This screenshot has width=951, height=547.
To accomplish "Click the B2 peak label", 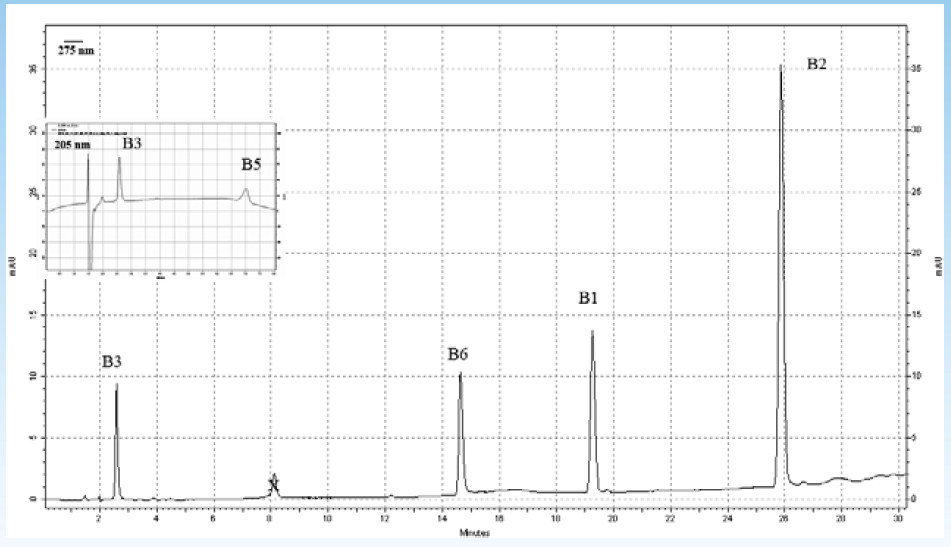I will [817, 64].
